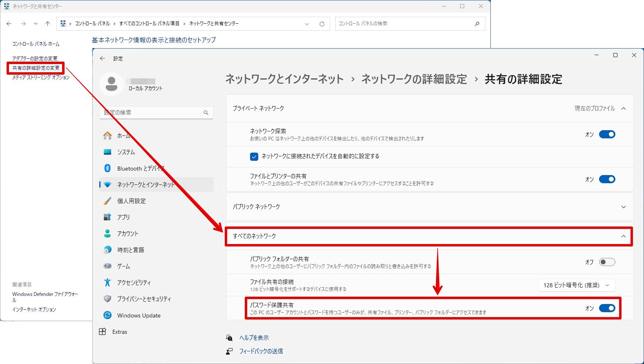Click the Gaming controller icon
The height and width of the screenshot is (364, 644).
pos(107,266)
